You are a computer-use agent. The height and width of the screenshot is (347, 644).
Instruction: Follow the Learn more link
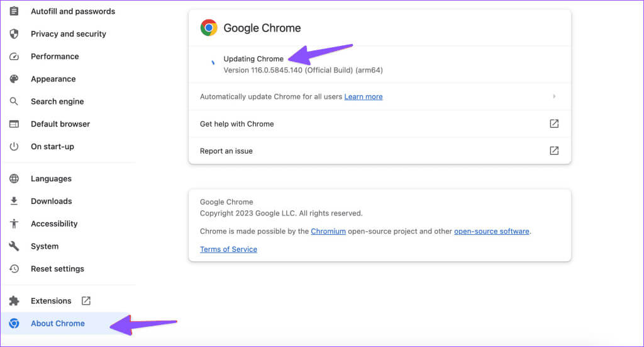point(364,96)
